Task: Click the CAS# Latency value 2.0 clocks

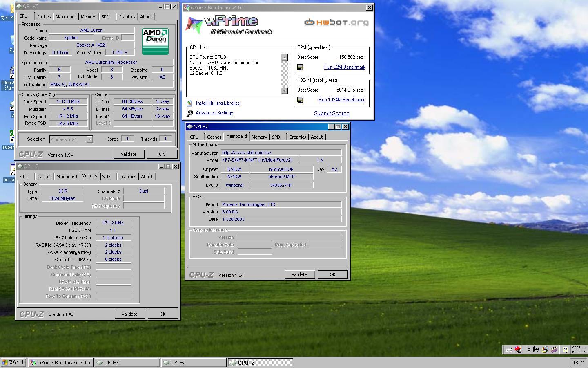Action: tap(113, 238)
